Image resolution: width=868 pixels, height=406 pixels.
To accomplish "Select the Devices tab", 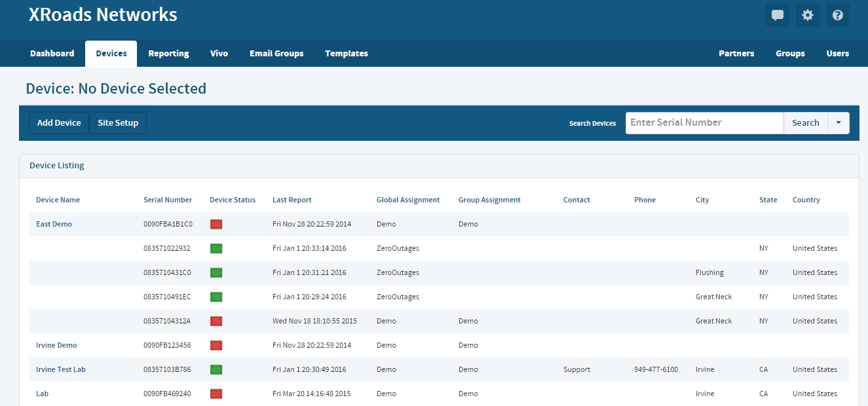I will point(111,54).
